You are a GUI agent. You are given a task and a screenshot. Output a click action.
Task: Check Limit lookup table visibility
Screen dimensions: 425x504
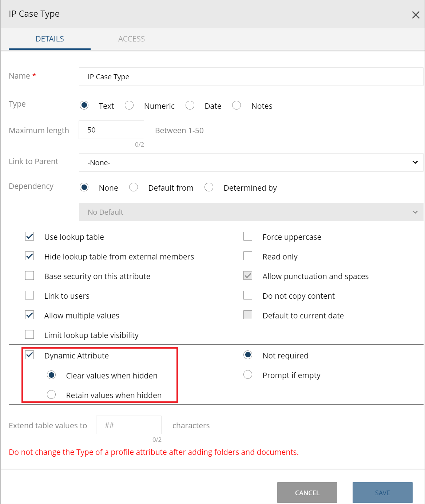click(x=29, y=334)
